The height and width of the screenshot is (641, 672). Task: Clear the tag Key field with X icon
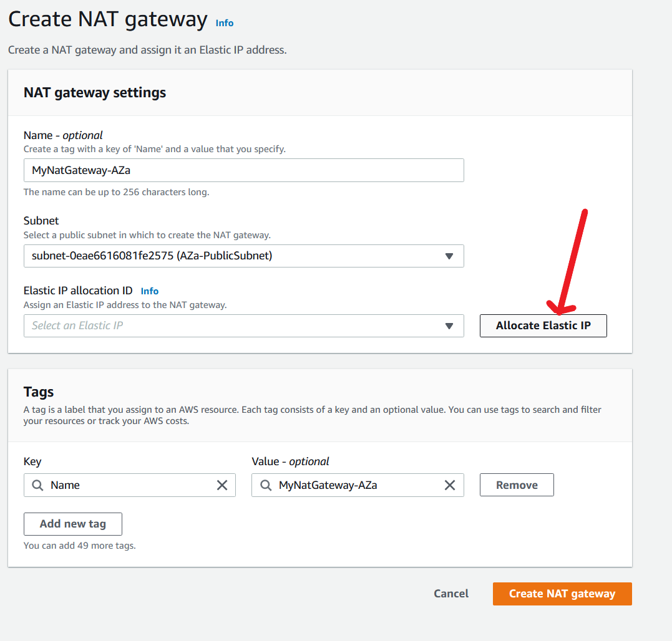[222, 485]
